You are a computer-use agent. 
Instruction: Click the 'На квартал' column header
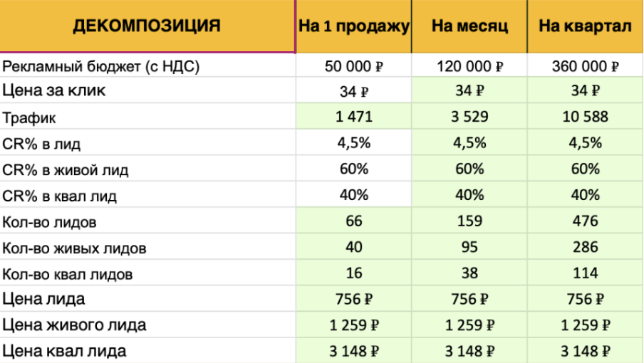(x=585, y=27)
